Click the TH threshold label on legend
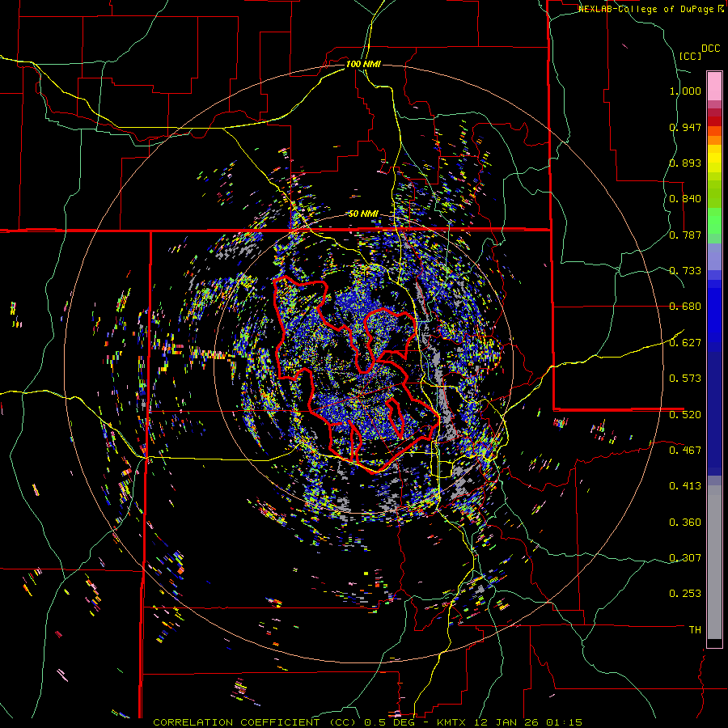 695,630
